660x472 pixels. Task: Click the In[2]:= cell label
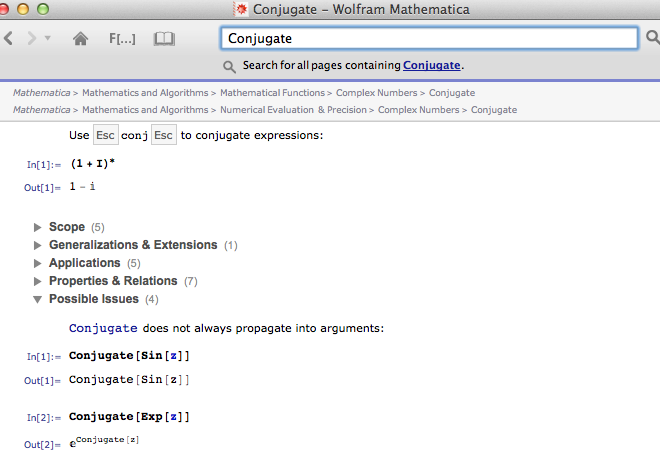(x=44, y=418)
